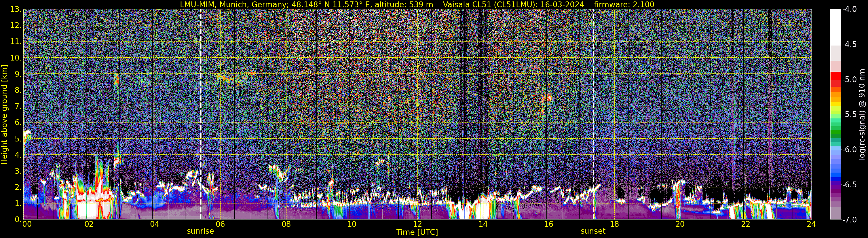Click the 'sunrise' label below the time axis
868x238 pixels.
pos(200,231)
